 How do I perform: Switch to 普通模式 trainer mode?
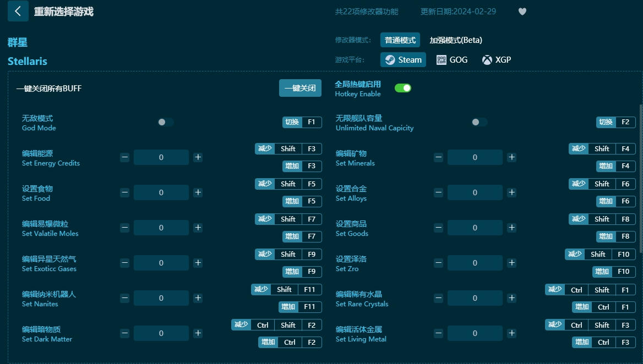pos(400,40)
